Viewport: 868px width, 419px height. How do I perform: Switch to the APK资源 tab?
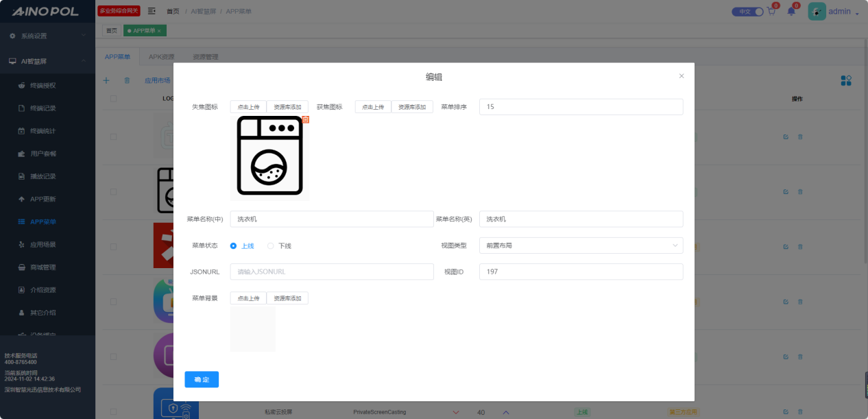click(x=161, y=57)
